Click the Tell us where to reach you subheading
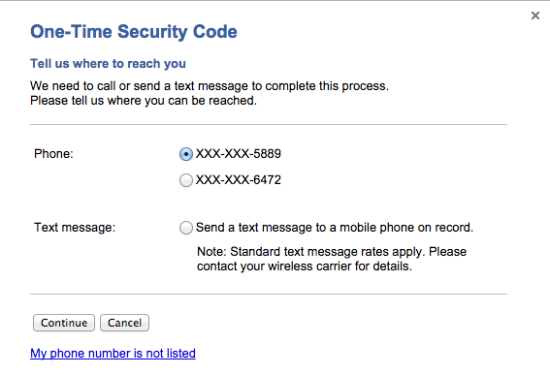The width and height of the screenshot is (550, 375). (x=108, y=63)
